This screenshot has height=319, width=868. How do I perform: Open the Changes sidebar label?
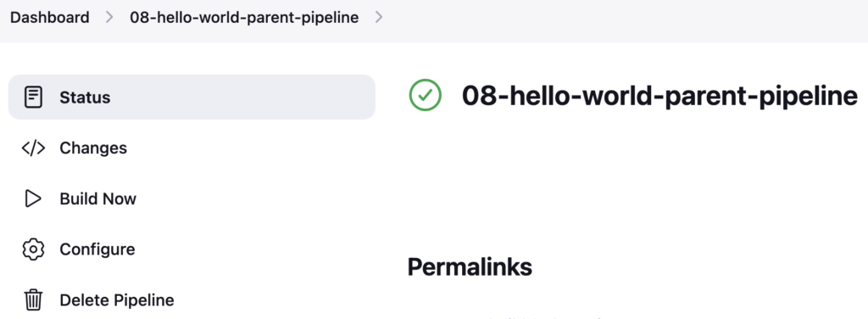(x=93, y=148)
